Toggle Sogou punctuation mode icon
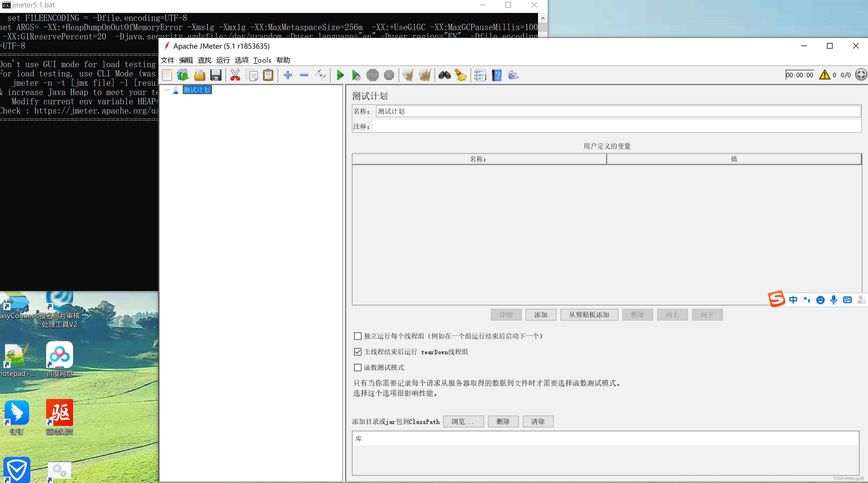Image resolution: width=868 pixels, height=483 pixels. [807, 300]
